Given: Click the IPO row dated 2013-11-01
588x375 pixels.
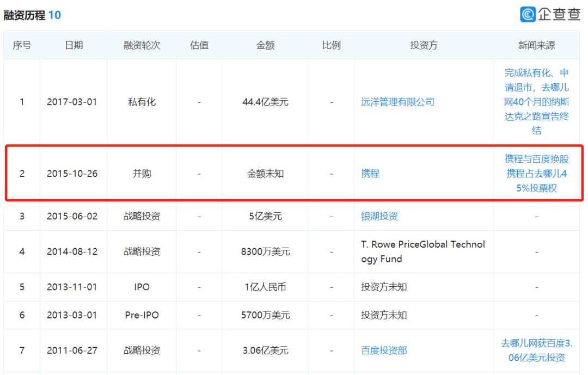Looking at the screenshot, I should click(x=142, y=287).
